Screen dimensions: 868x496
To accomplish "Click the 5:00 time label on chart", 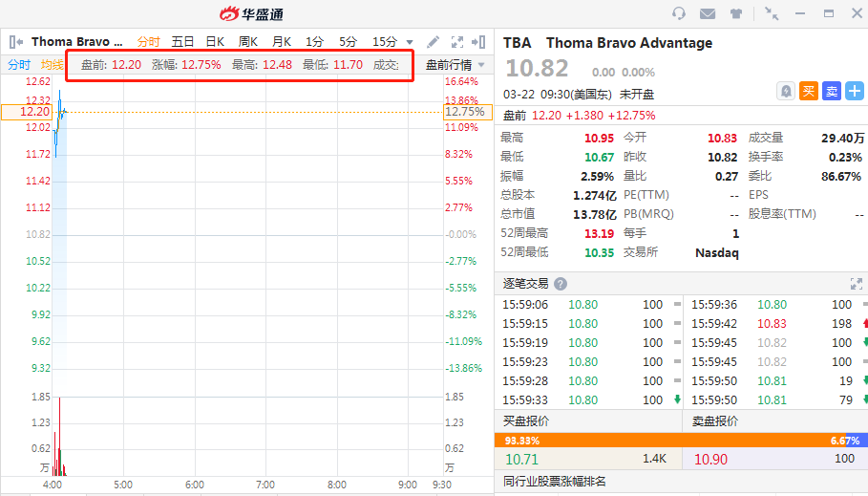I will [x=123, y=485].
